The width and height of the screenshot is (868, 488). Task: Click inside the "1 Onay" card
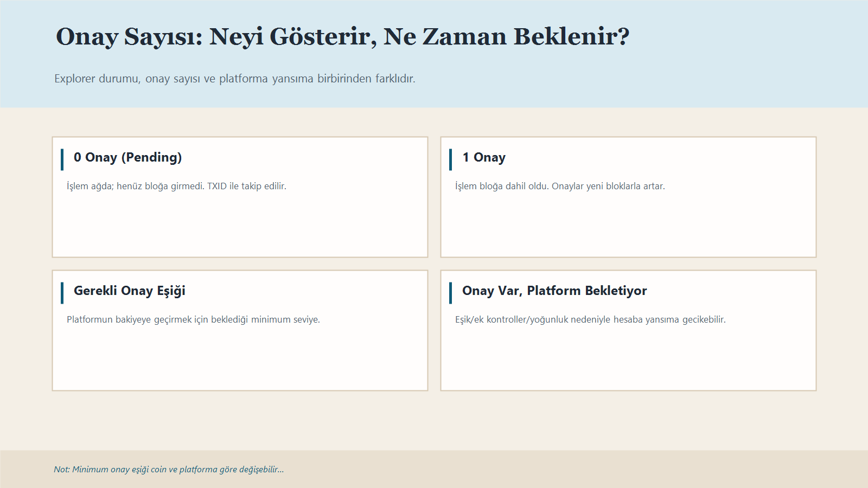[x=628, y=228]
